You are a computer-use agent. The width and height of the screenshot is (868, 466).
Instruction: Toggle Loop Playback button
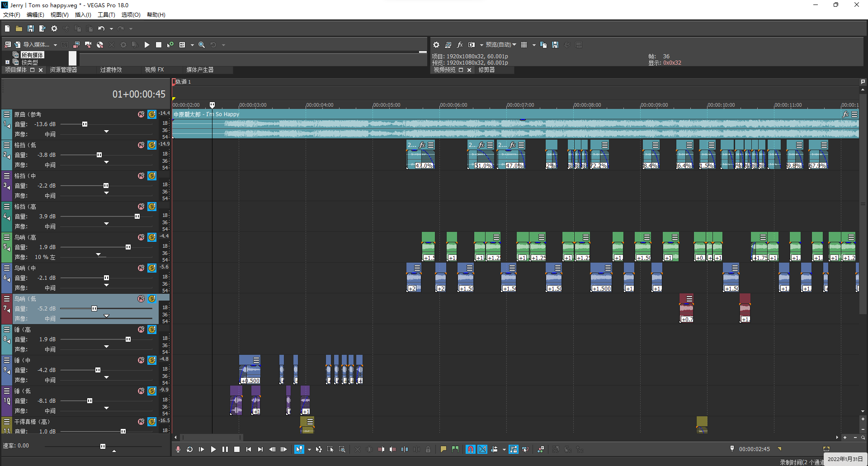190,449
